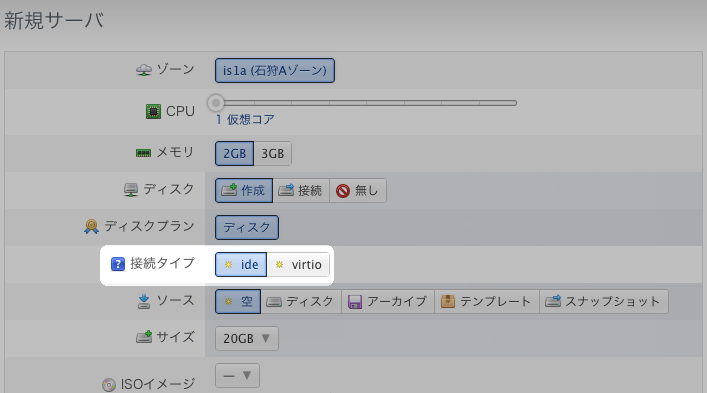Choose テンプレート as disk source
The height and width of the screenshot is (393, 707).
pyautogui.click(x=487, y=302)
